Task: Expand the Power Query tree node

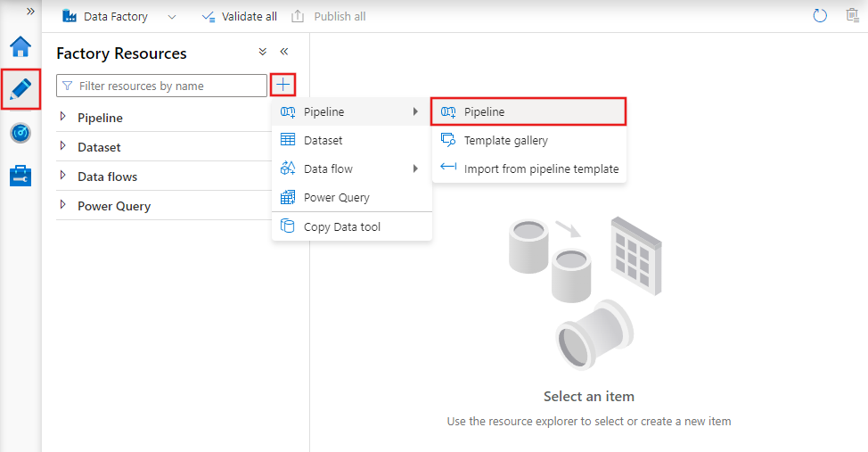Action: pos(62,204)
